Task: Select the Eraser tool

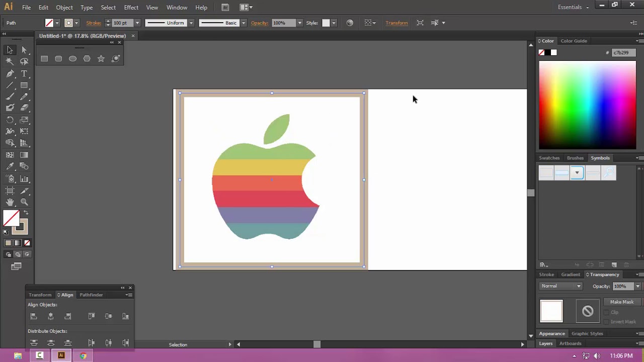Action: point(24,108)
